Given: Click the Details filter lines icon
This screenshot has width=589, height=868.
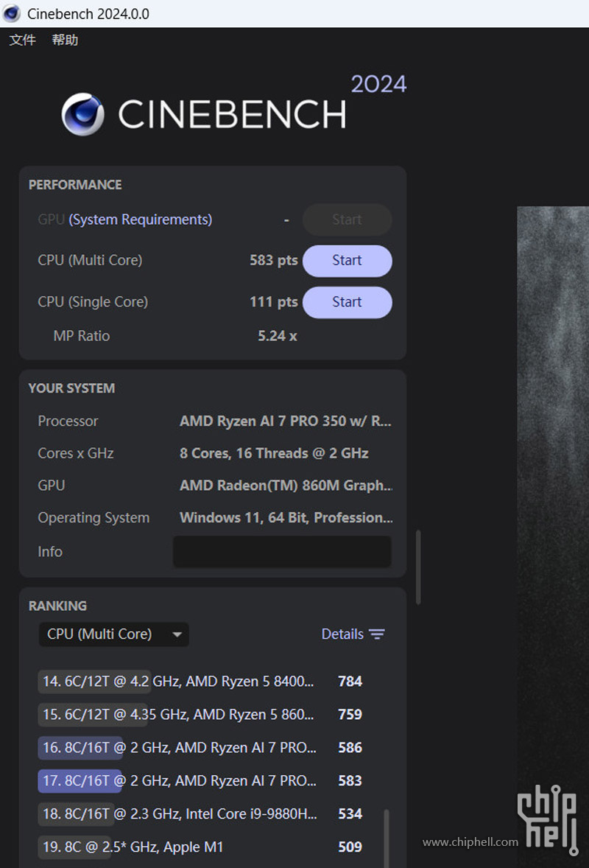Looking at the screenshot, I should [x=377, y=634].
